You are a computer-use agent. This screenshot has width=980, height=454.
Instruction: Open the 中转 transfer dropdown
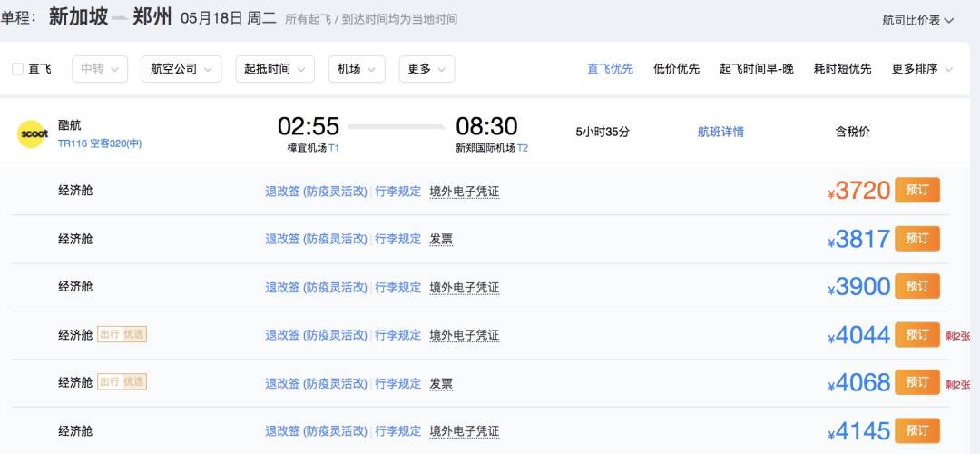100,69
